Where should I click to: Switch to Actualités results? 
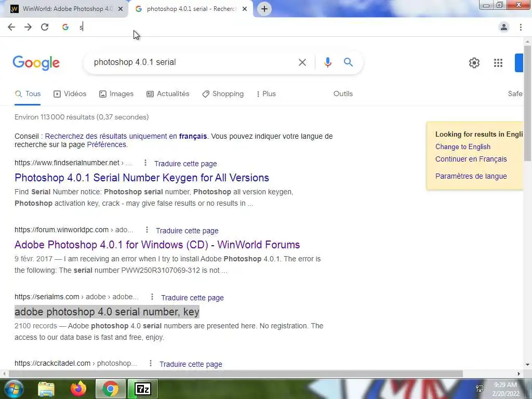[168, 94]
